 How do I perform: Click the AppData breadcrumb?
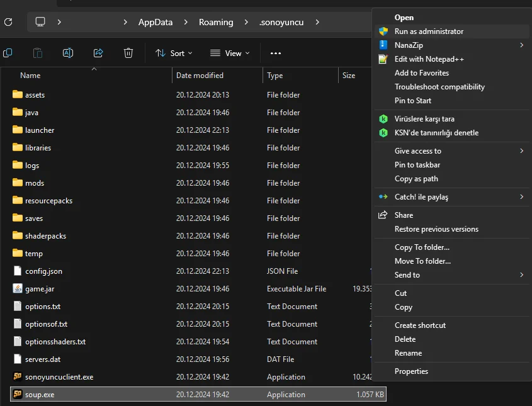tap(156, 23)
